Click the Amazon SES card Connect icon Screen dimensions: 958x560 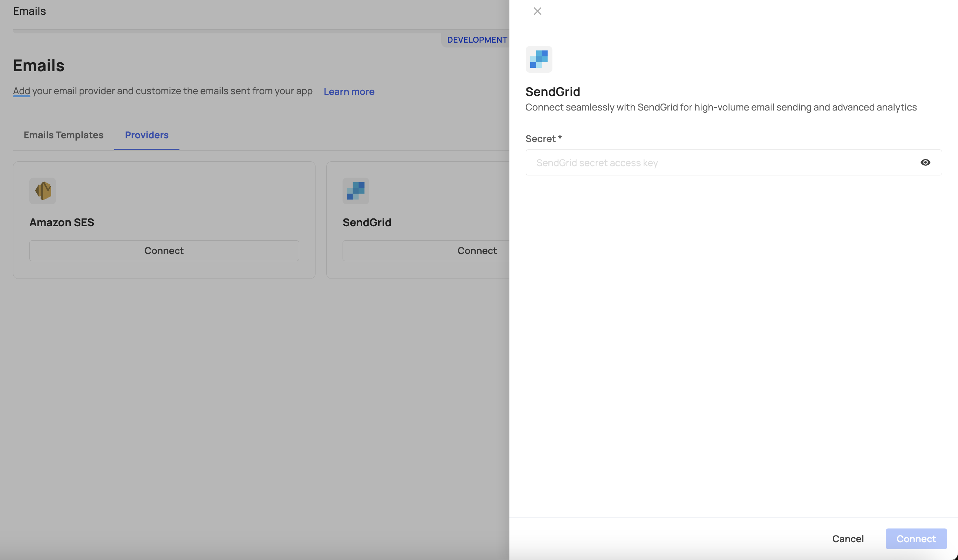[164, 251]
